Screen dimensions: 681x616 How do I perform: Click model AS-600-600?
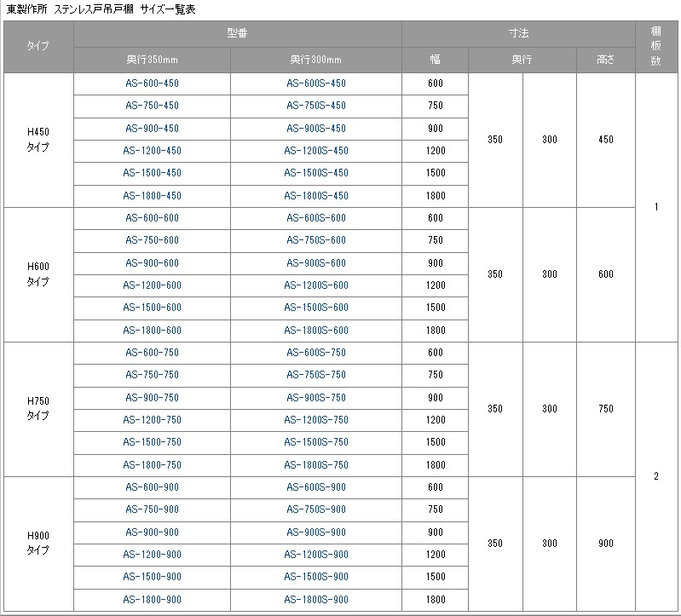coord(152,218)
